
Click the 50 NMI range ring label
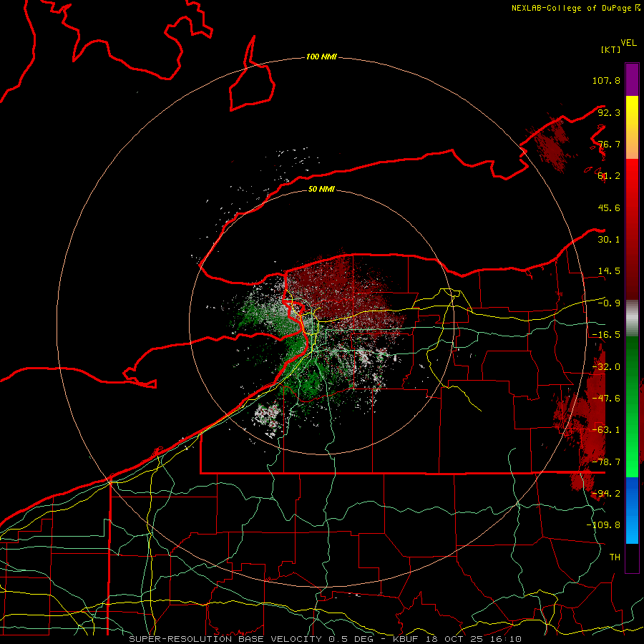coord(321,189)
